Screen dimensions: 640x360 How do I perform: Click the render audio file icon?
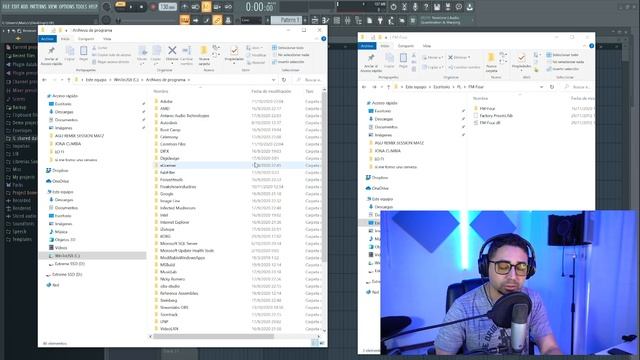(x=448, y=7)
